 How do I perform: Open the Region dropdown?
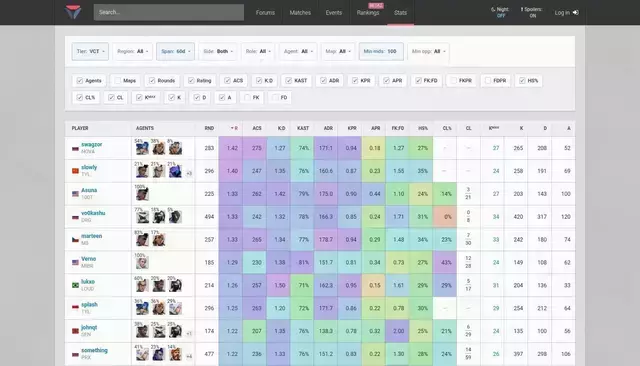coord(133,51)
